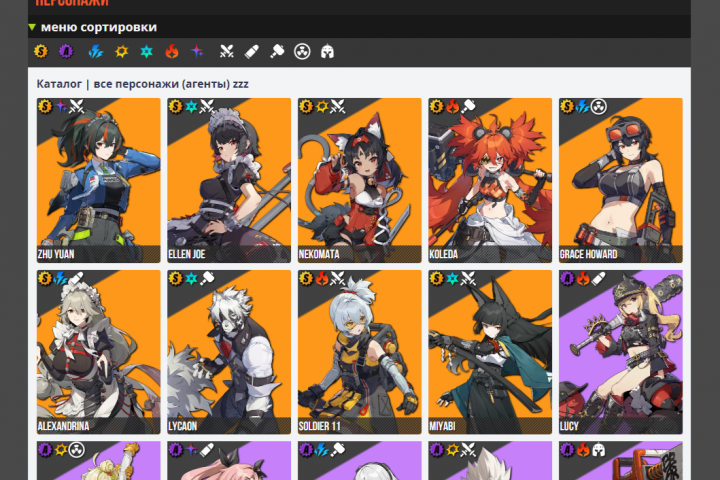Image resolution: width=720 pixels, height=480 pixels.
Task: Click Anomaly icon on Grace Howard card
Action: (x=599, y=107)
